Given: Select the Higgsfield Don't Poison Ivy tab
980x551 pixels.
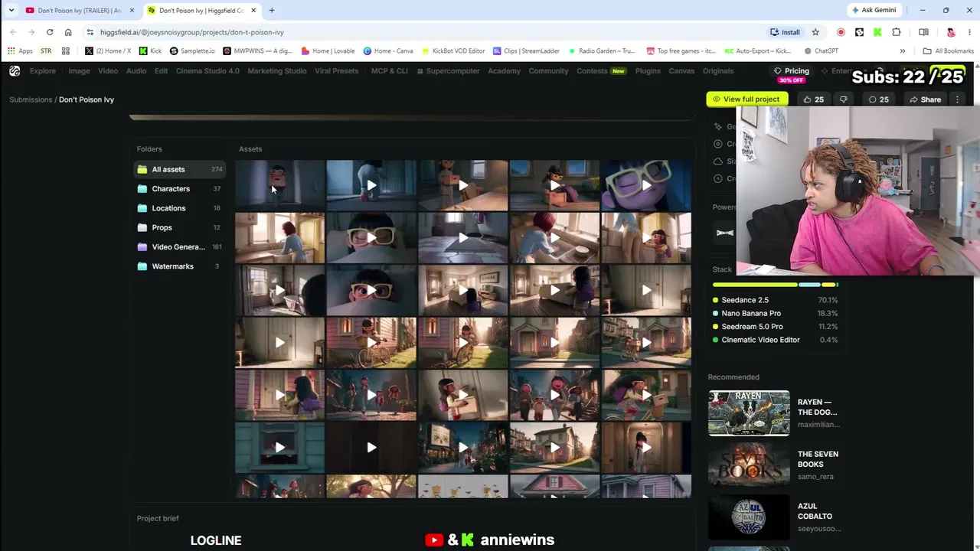Looking at the screenshot, I should pos(201,11).
